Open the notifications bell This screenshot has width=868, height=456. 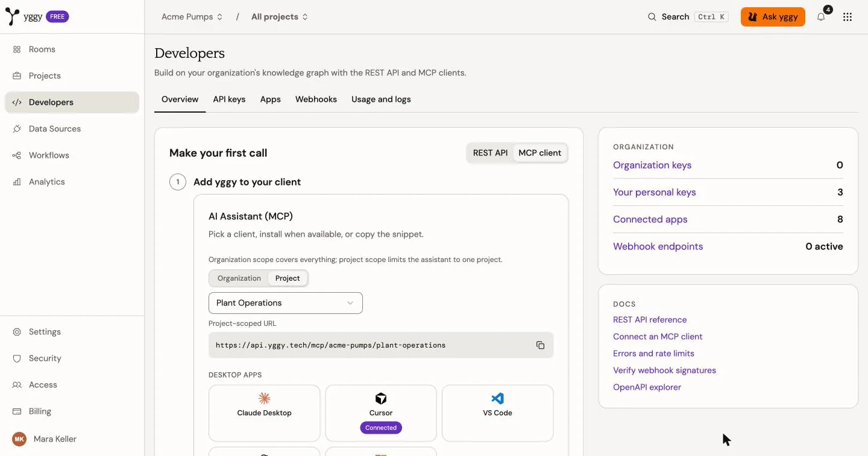tap(821, 17)
